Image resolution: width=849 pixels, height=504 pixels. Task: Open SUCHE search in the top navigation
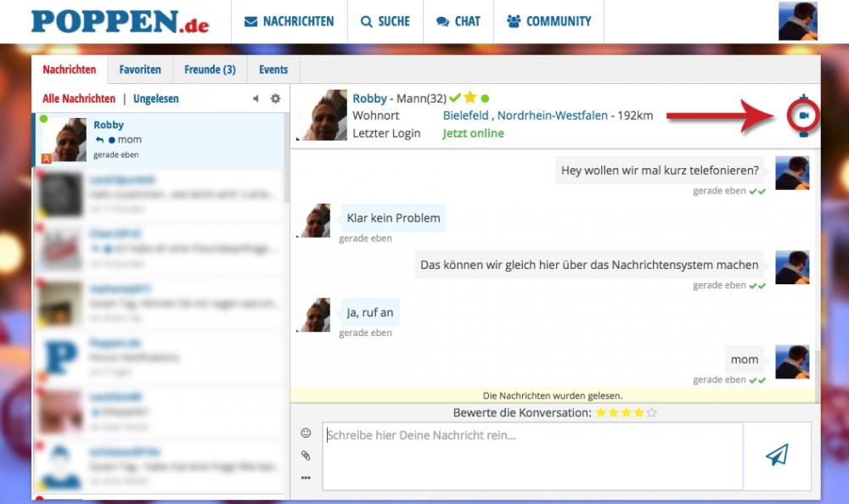385,21
